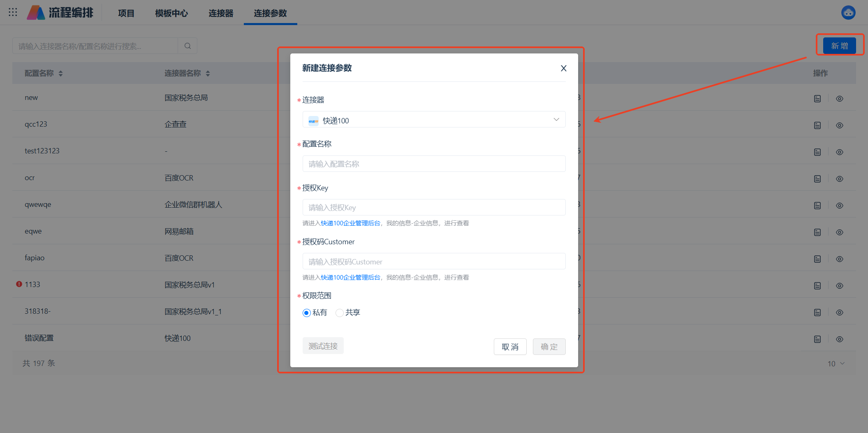
Task: Open the app grid launcher icon
Action: [x=13, y=12]
